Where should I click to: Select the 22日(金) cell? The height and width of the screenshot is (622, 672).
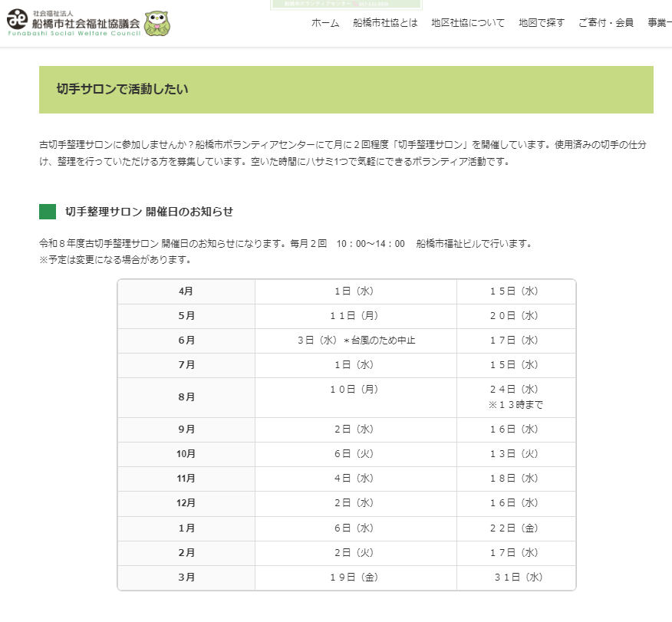click(516, 528)
